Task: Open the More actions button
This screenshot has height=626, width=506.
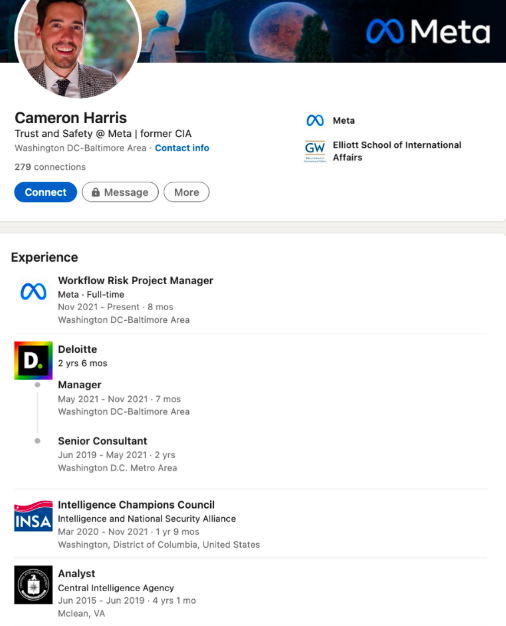Action: [x=187, y=192]
